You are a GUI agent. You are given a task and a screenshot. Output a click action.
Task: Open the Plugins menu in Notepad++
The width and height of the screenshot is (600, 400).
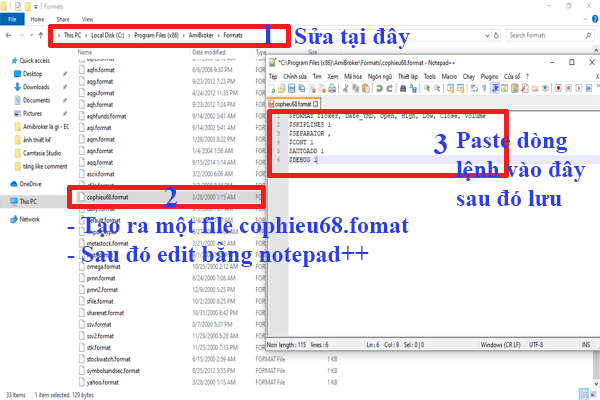tap(489, 77)
